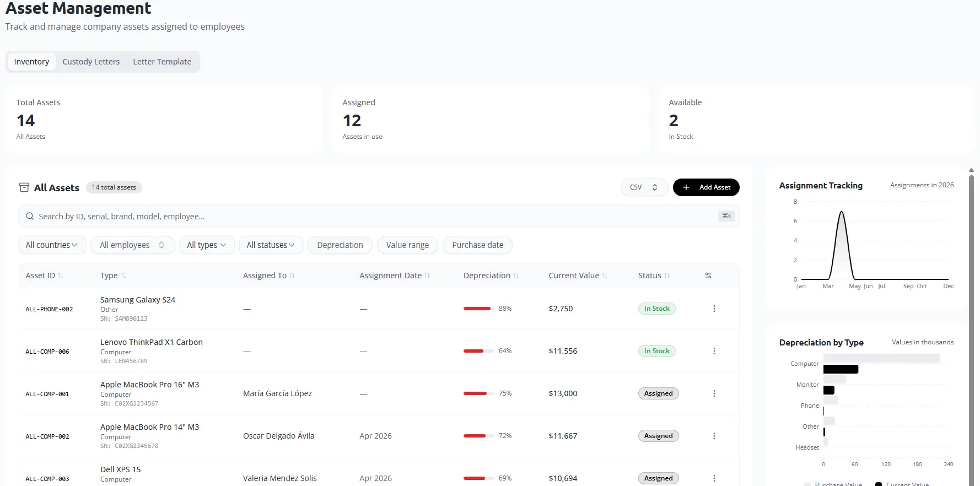The width and height of the screenshot is (980, 486).
Task: Click the Assignment Tracking chart title
Action: coord(821,186)
